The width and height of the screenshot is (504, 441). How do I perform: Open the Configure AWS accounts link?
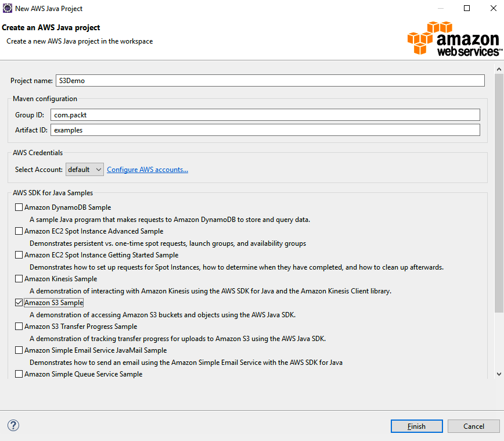pyautogui.click(x=147, y=170)
